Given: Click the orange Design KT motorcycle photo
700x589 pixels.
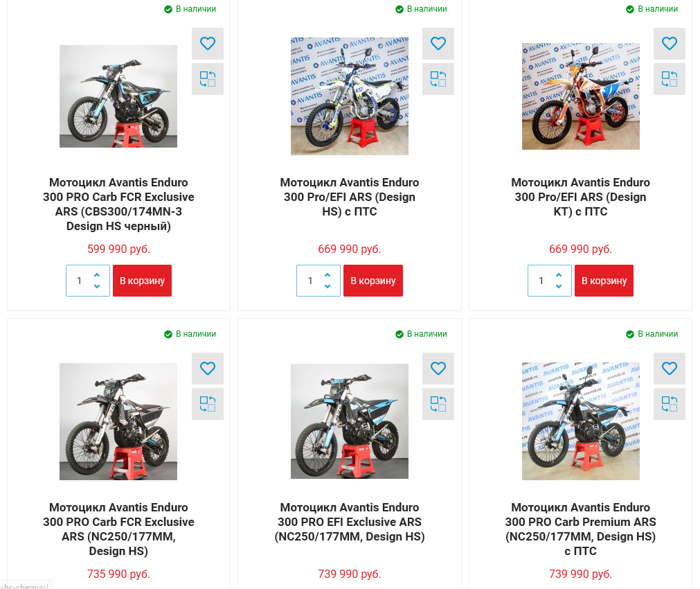Looking at the screenshot, I should pos(580,96).
